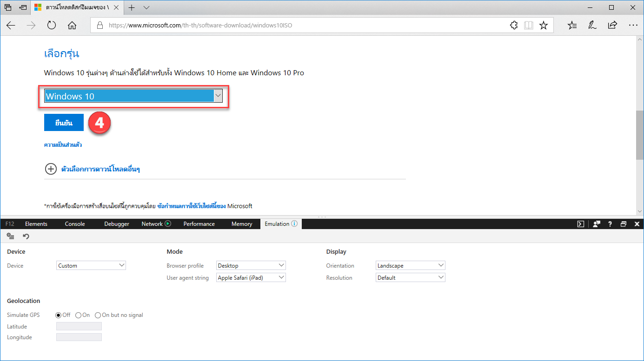Show tab previews chevron
The width and height of the screenshot is (644, 361).
[x=146, y=7]
